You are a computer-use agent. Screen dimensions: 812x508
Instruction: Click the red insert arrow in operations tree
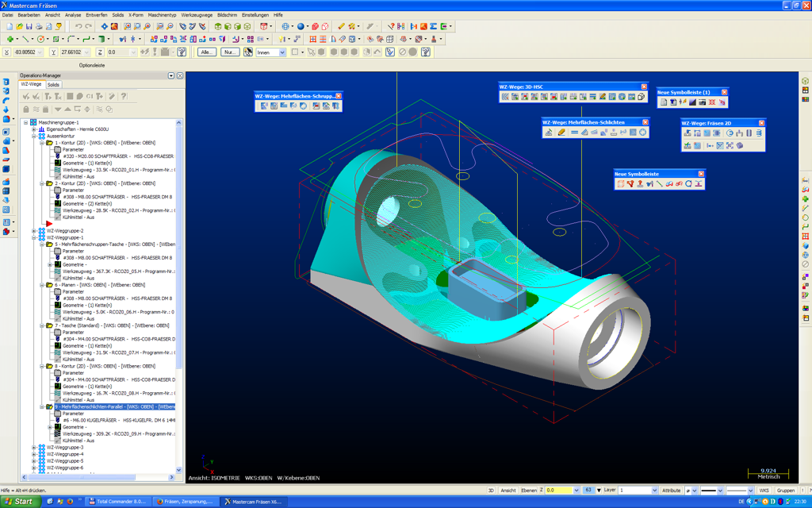click(x=49, y=224)
